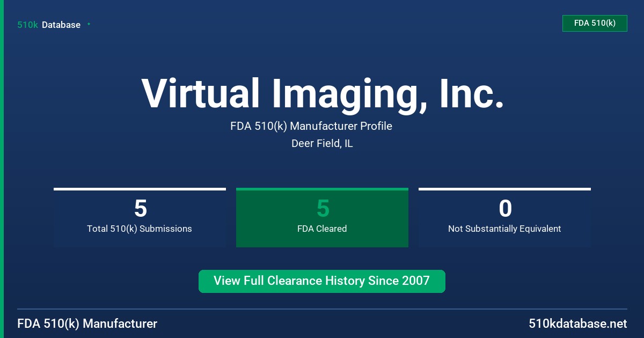Visit the 510kdatabase.net footer link
Image resolution: width=644 pixels, height=338 pixels.
tap(577, 324)
